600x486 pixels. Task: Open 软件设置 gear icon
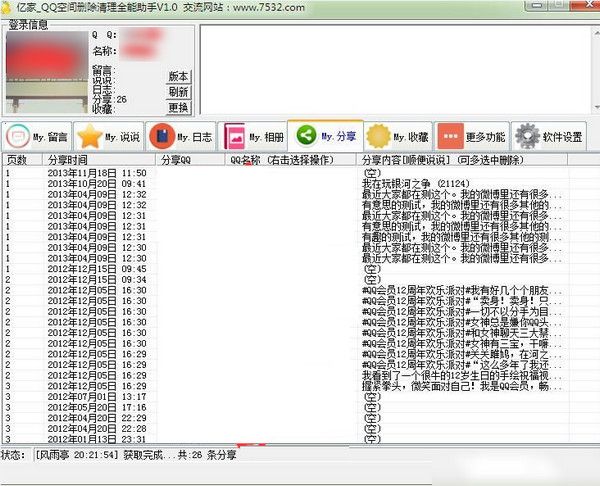coord(525,136)
